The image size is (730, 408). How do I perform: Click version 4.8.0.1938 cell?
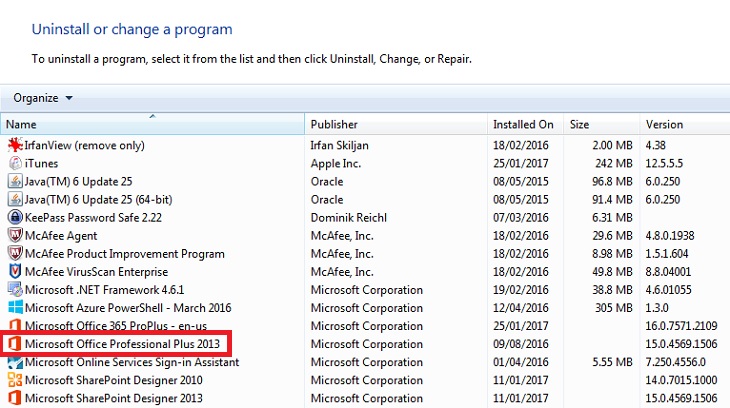point(669,236)
